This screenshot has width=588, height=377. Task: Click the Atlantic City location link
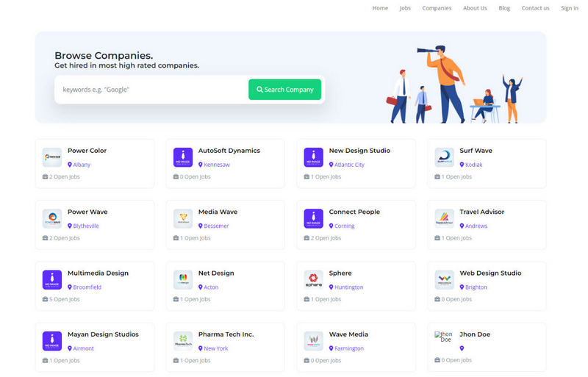point(349,165)
